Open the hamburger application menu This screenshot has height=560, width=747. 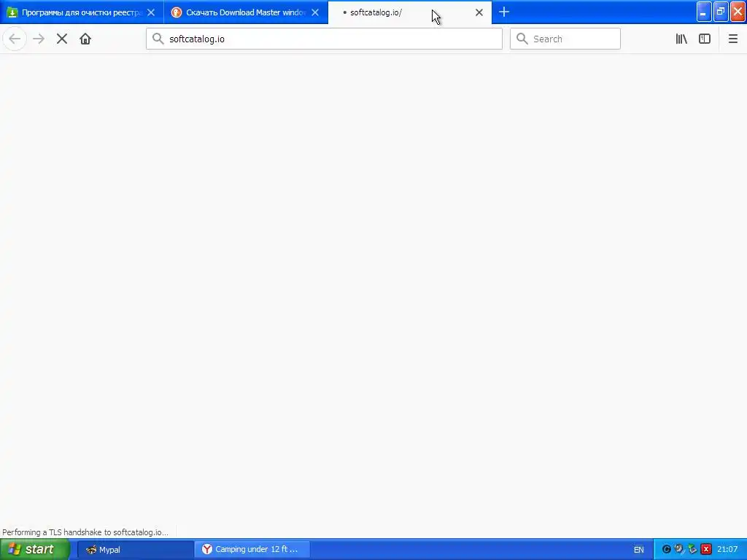[732, 39]
